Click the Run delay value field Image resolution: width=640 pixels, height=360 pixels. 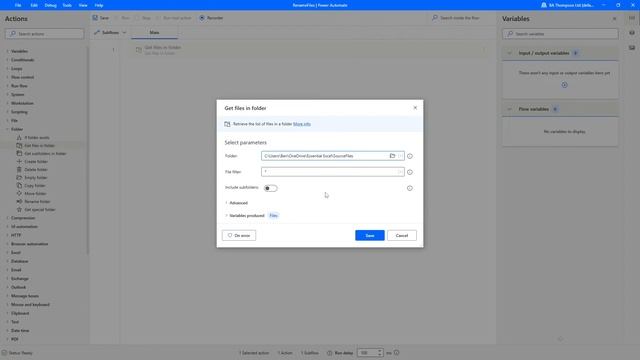coord(367,353)
